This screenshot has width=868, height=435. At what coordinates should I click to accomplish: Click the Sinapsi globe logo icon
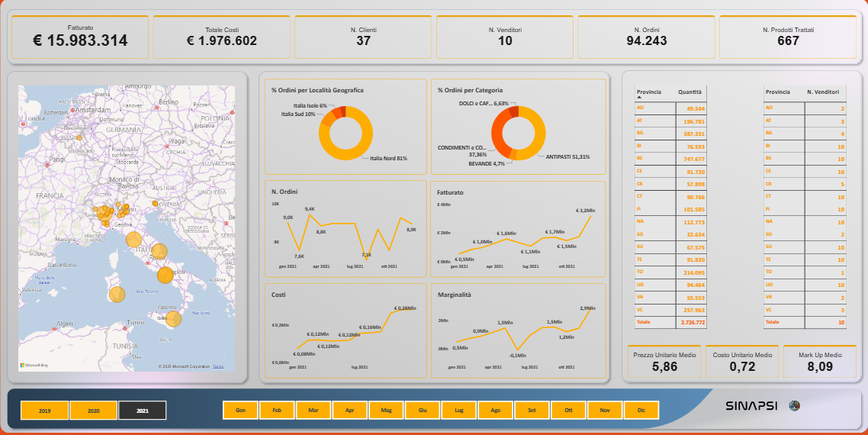tap(794, 406)
